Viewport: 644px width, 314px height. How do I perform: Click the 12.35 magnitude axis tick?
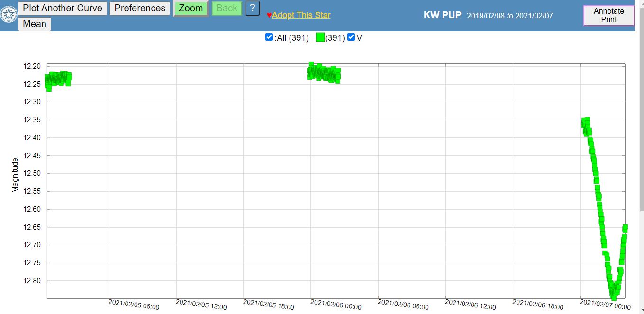coord(32,120)
